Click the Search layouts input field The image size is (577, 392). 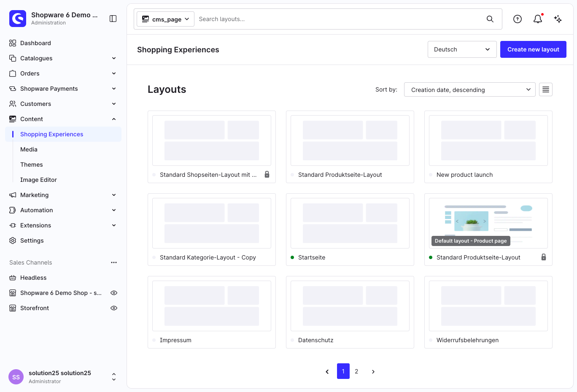pos(339,19)
